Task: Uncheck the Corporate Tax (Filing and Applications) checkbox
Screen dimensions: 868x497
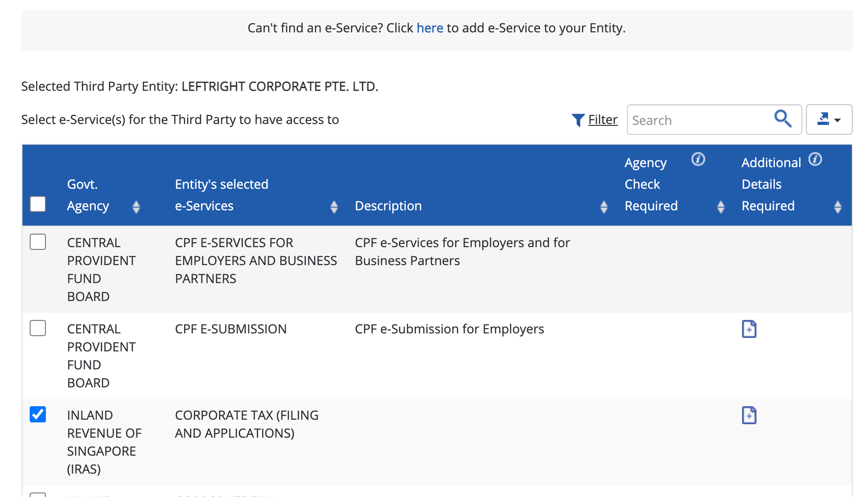Action: [x=38, y=414]
